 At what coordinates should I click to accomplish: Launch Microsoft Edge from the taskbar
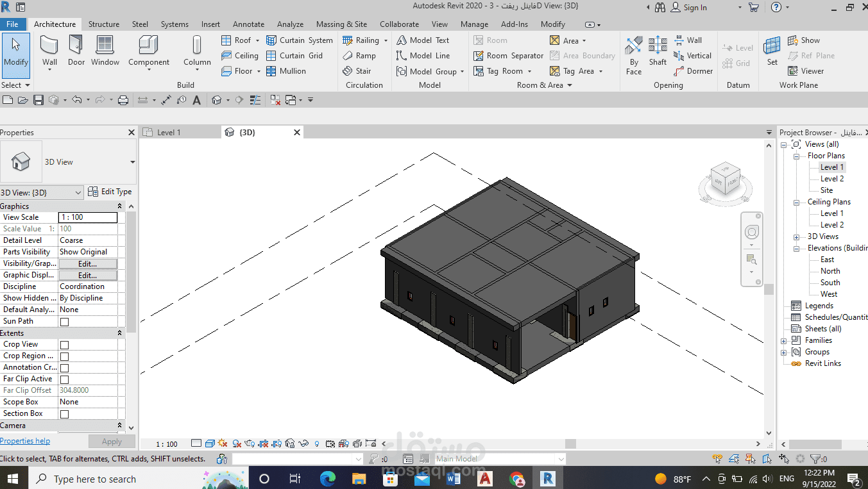(328, 479)
